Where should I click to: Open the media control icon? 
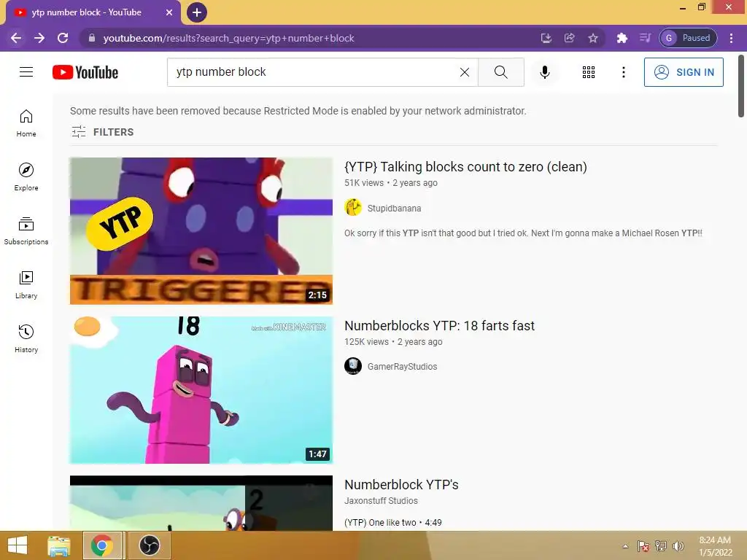point(645,38)
